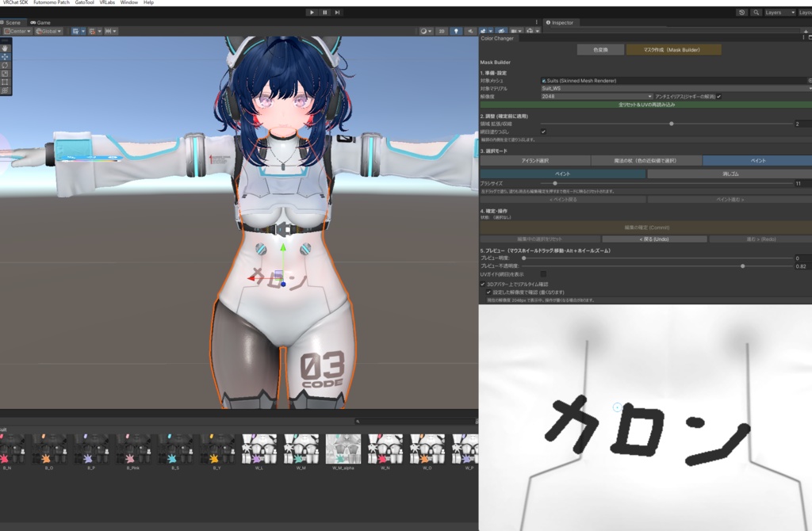Viewport: 812px width, 531px height.
Task: Select the Rotate tool icon
Action: coord(6,65)
